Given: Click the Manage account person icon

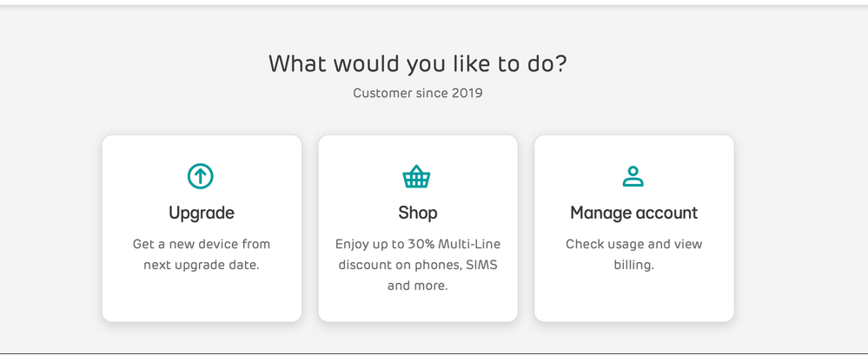Looking at the screenshot, I should coord(633,176).
